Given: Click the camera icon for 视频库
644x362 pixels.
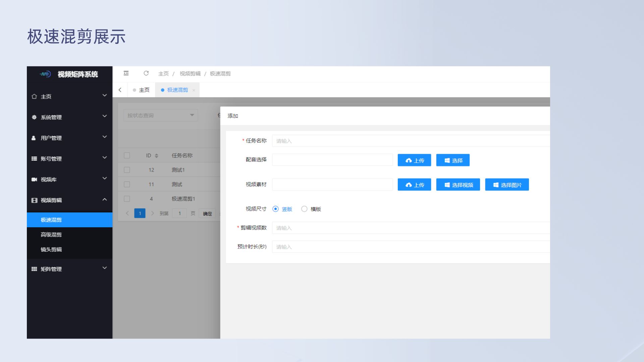Looking at the screenshot, I should [34, 179].
